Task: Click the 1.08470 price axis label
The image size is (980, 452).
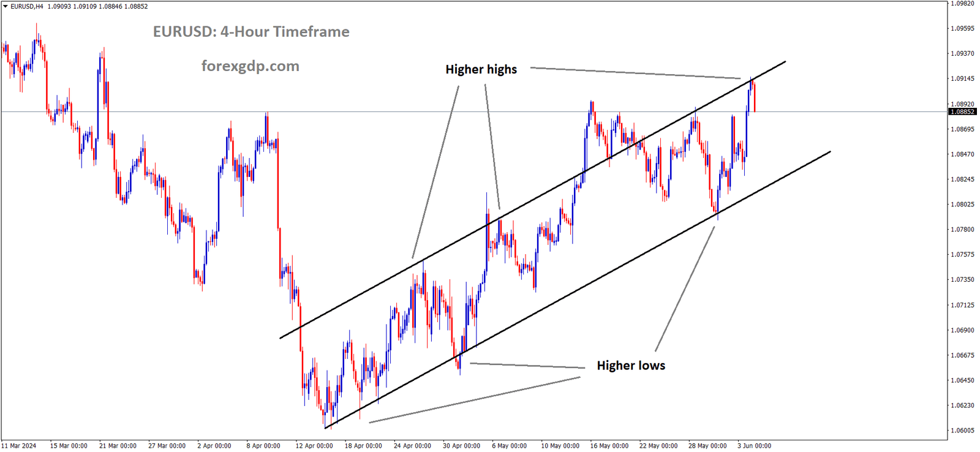Action: point(962,154)
